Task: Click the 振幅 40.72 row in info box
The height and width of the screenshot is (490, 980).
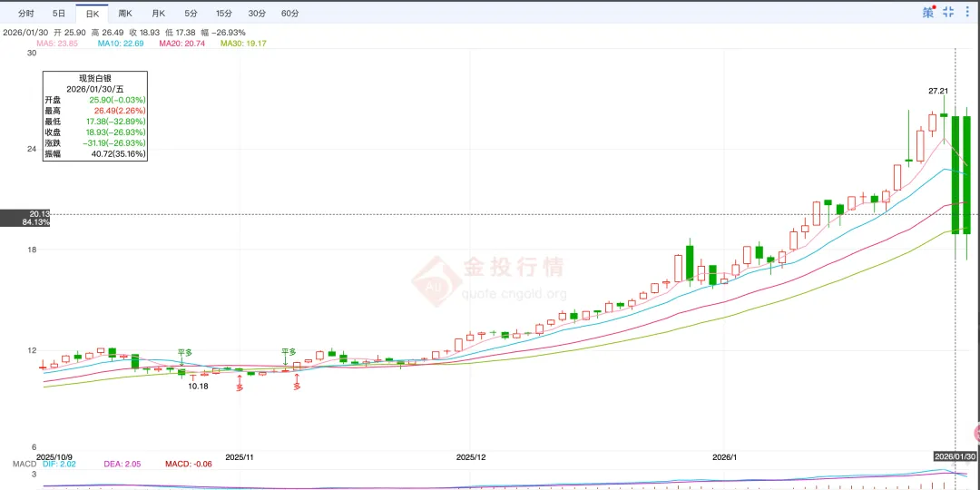Action: pos(95,153)
